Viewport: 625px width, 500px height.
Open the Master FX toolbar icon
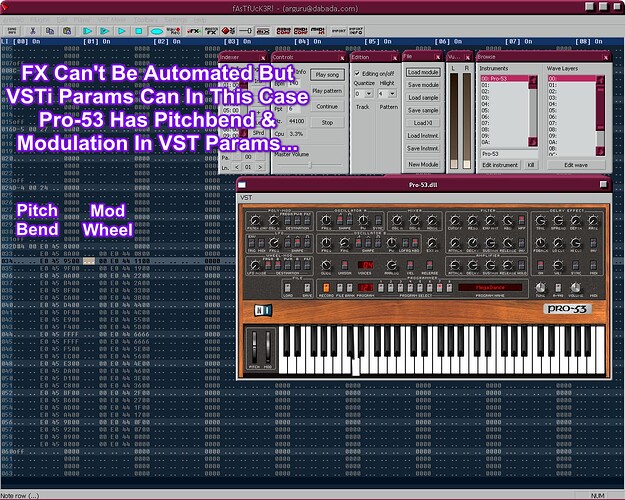(211, 31)
